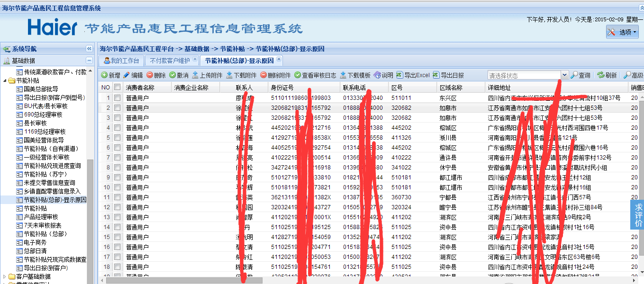Screen dimensions: 644x284
Task: Open the 请选择状态 status dropdown arrow
Action: [x=564, y=75]
